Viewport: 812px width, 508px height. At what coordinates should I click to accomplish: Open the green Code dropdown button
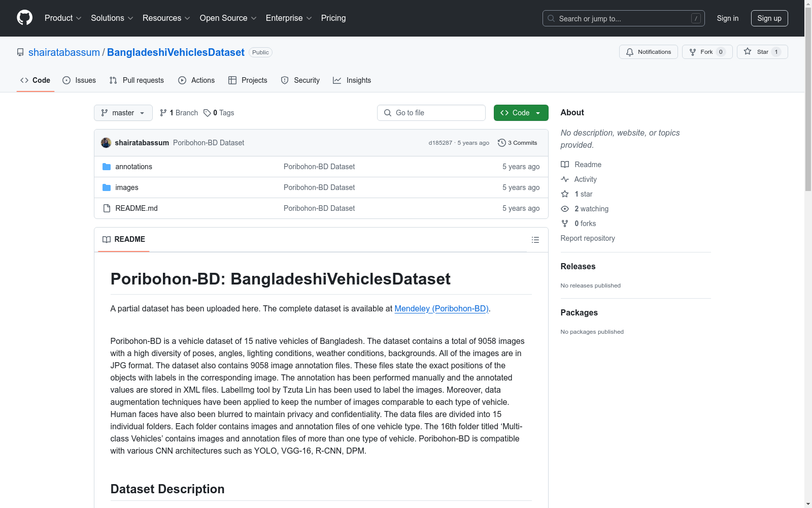click(521, 113)
